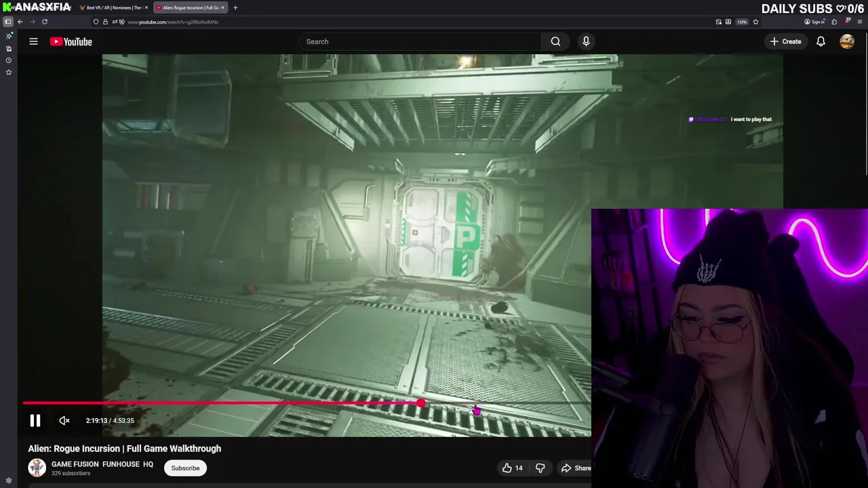
Task: Open a new browser tab with plus
Action: click(235, 7)
